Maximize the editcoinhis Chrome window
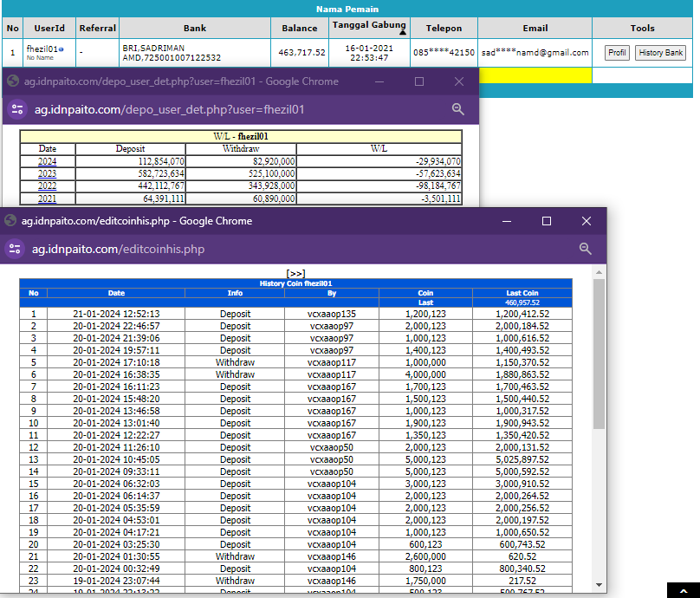 pyautogui.click(x=547, y=221)
